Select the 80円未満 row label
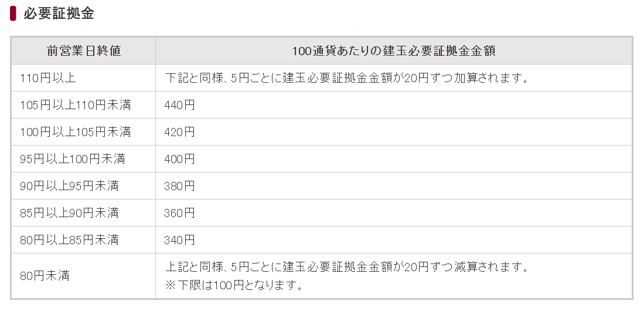The image size is (644, 314). 45,275
